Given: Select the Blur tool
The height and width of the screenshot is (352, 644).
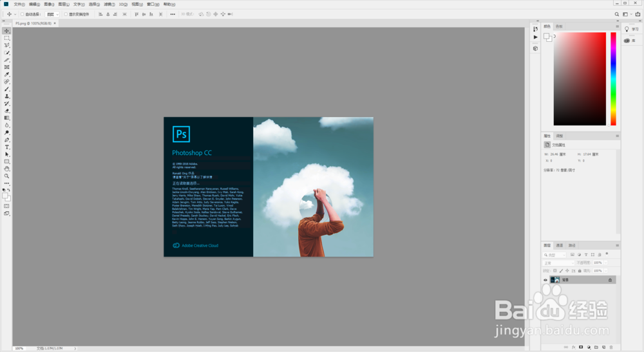Looking at the screenshot, I should coord(6,125).
